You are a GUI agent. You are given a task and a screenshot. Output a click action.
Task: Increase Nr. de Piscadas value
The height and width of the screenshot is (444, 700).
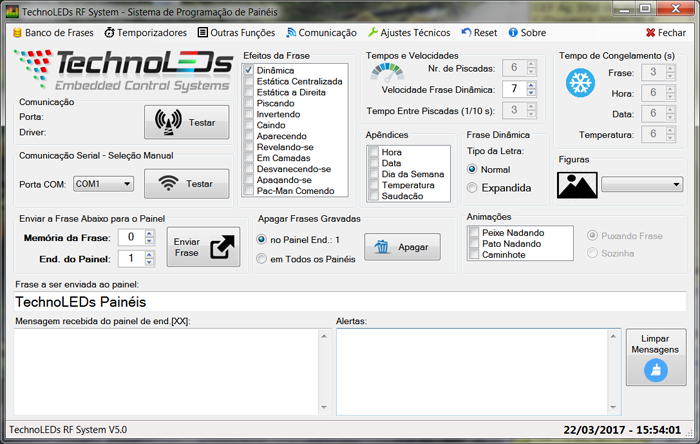[x=531, y=64]
